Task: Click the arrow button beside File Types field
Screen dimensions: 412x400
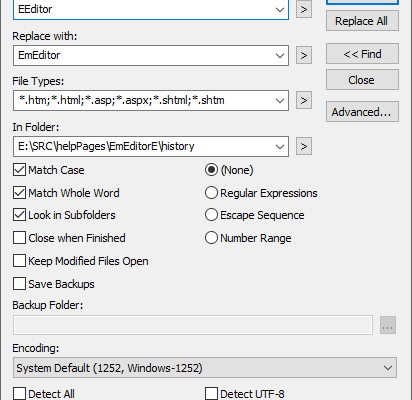Action: 304,100
